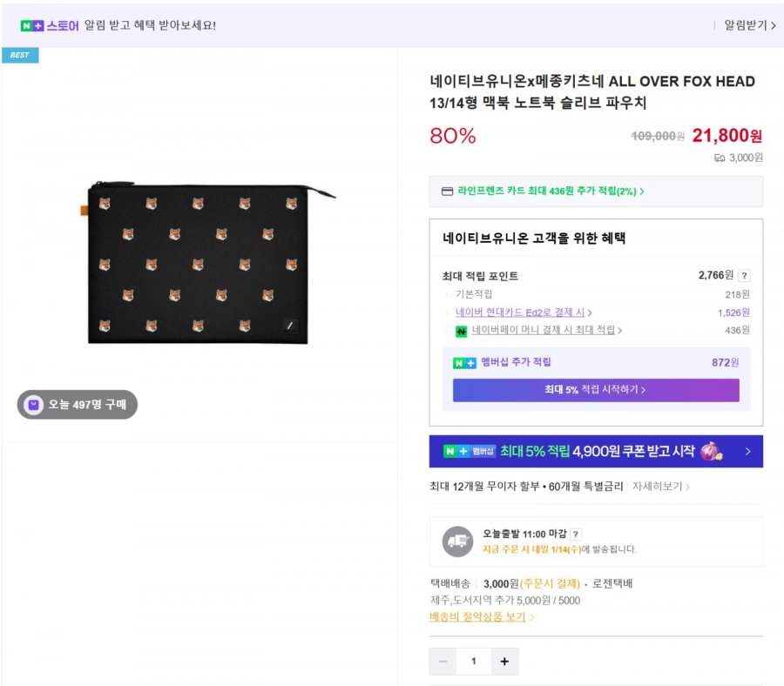Click the credit card icon for Line Friends card

pyautogui.click(x=448, y=192)
